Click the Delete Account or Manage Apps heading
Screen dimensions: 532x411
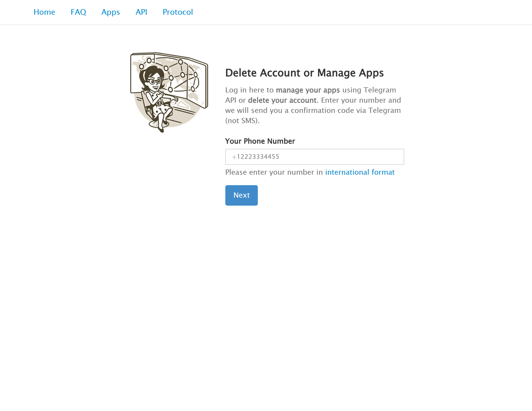click(x=304, y=73)
